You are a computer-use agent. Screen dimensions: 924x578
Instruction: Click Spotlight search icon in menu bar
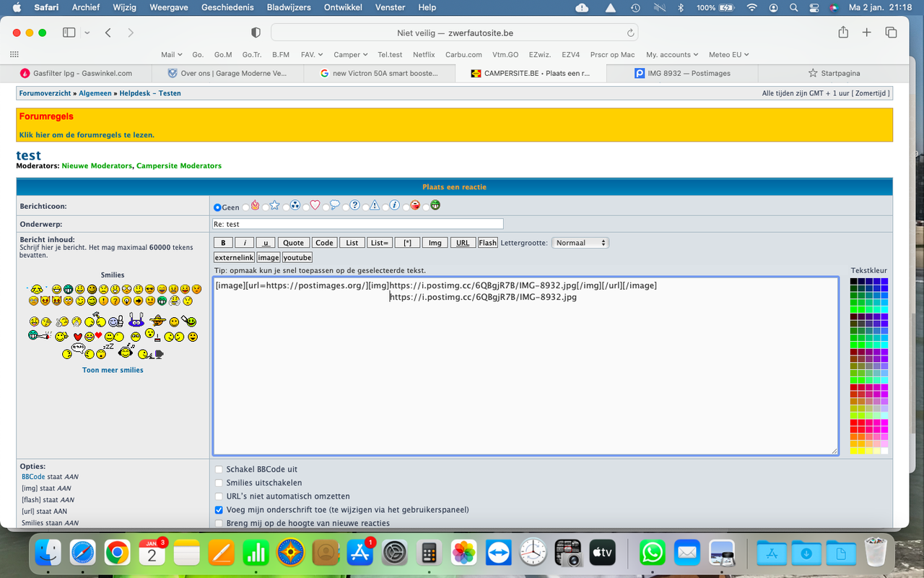point(794,7)
